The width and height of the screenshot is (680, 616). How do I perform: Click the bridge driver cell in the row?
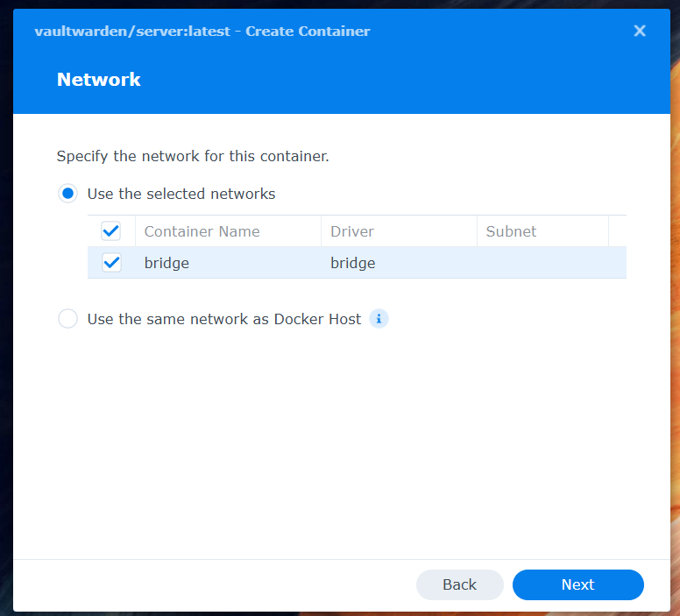(353, 263)
